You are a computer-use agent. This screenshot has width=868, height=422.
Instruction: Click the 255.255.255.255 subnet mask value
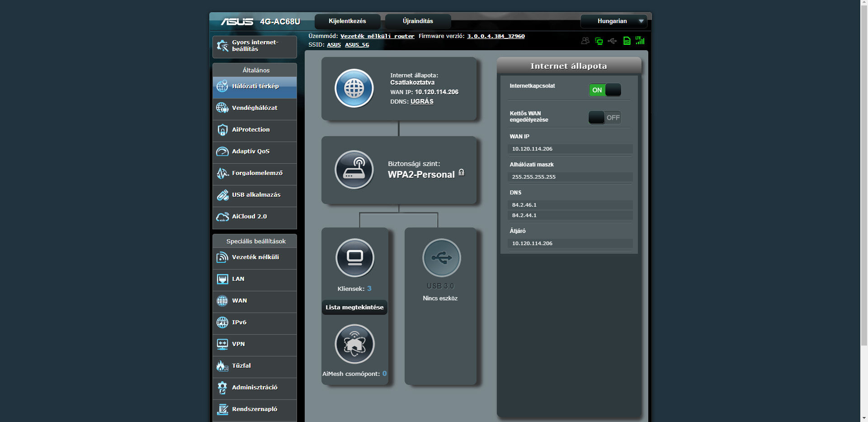point(533,177)
